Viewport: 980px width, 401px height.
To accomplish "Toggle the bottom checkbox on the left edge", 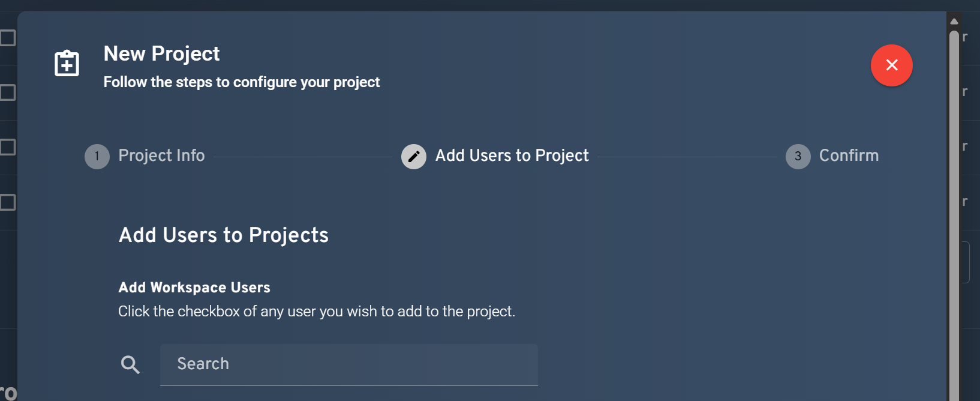I will 6,202.
